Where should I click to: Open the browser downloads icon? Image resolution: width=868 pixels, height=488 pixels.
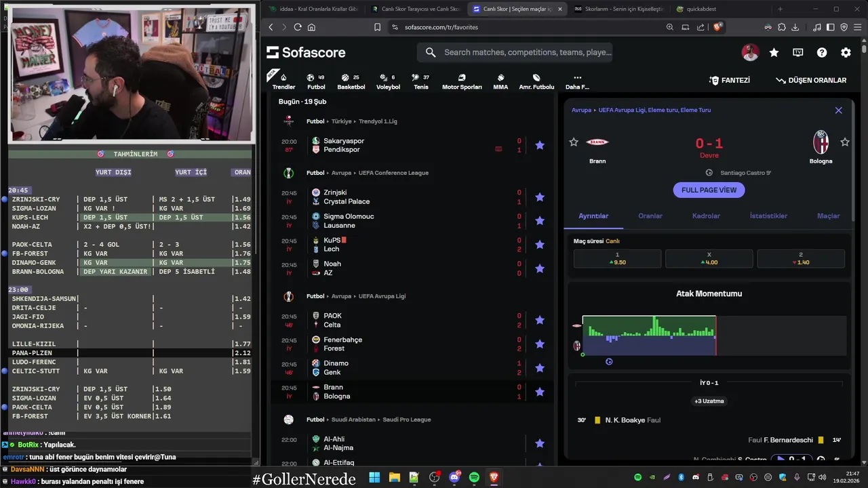coord(795,27)
